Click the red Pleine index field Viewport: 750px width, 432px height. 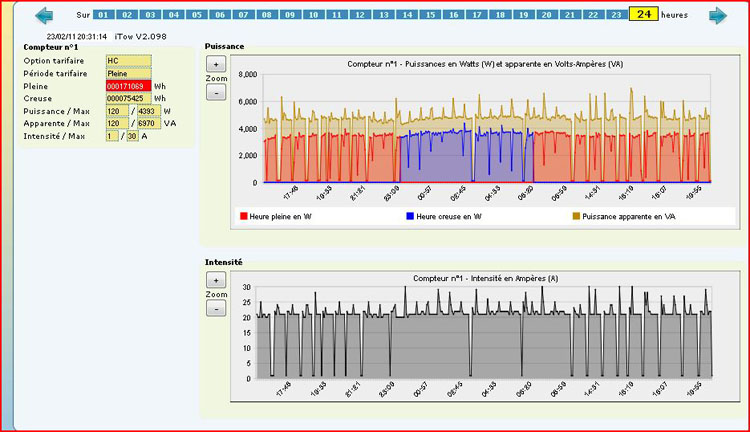(128, 86)
